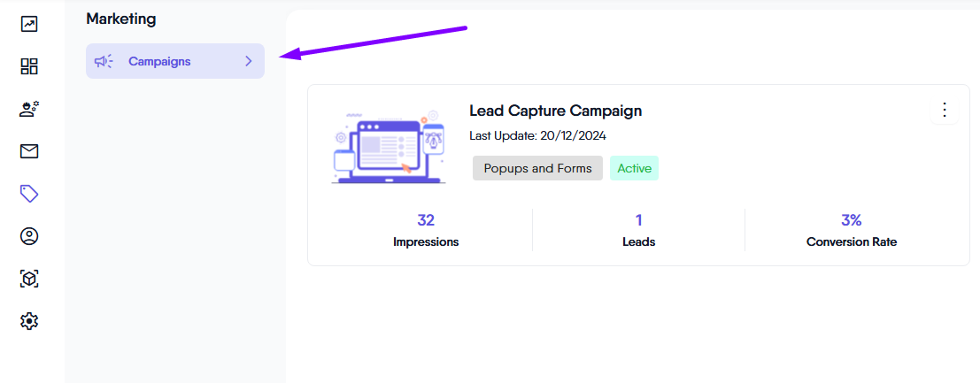Screen dimensions: 980x383
Task: Select the Campaigns menu item
Action: coord(159,61)
